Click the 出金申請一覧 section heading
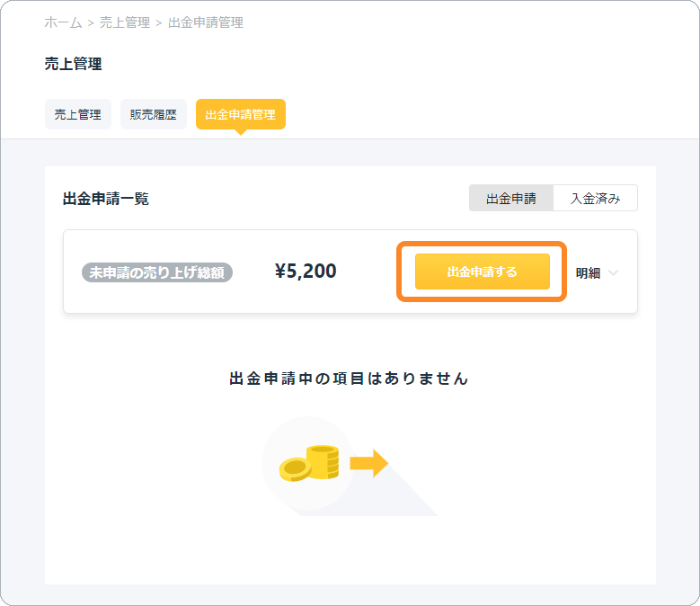The width and height of the screenshot is (700, 606). point(106,199)
